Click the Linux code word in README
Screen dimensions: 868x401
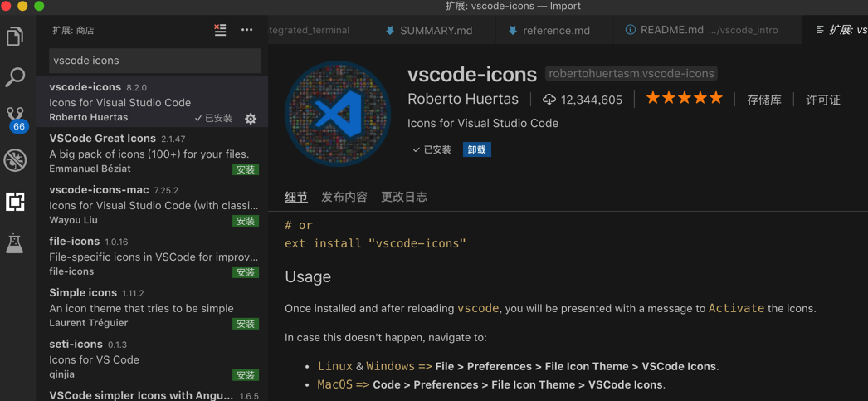coord(335,366)
